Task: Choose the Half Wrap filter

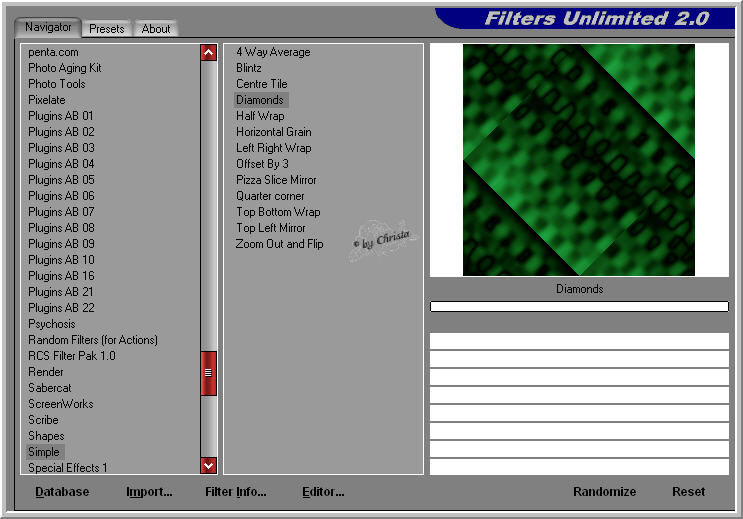Action: point(260,116)
